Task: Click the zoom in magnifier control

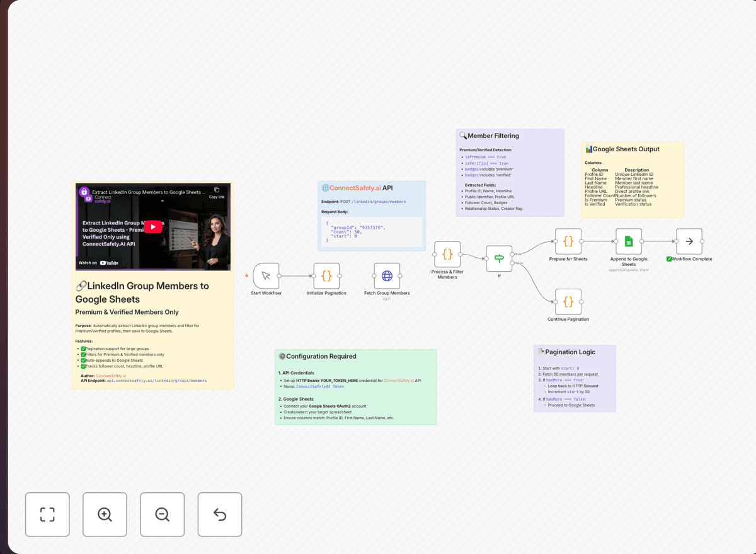Action: (105, 514)
